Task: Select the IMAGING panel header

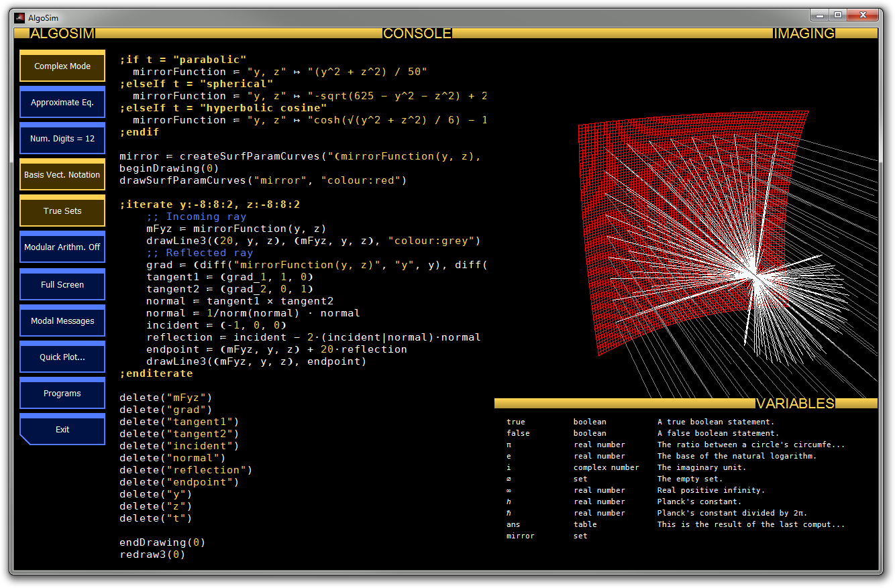Action: pyautogui.click(x=804, y=34)
